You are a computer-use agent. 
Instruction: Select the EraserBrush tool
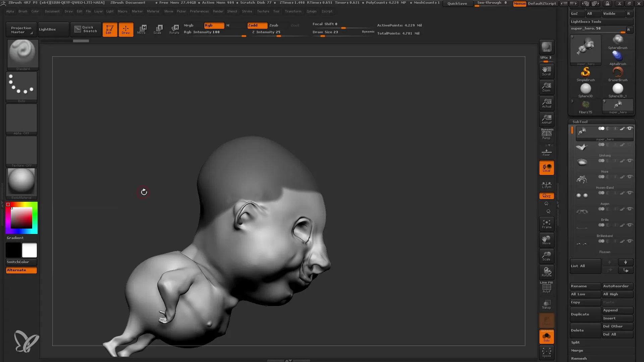coord(618,74)
